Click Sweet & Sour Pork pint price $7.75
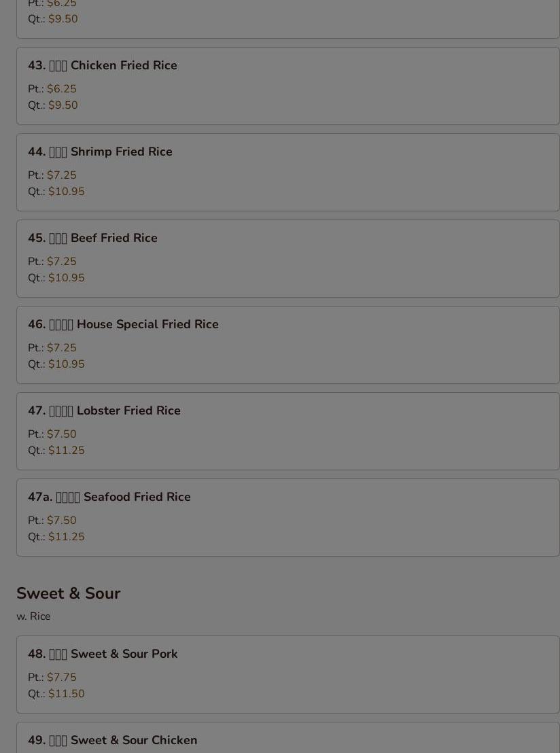 click(x=61, y=678)
